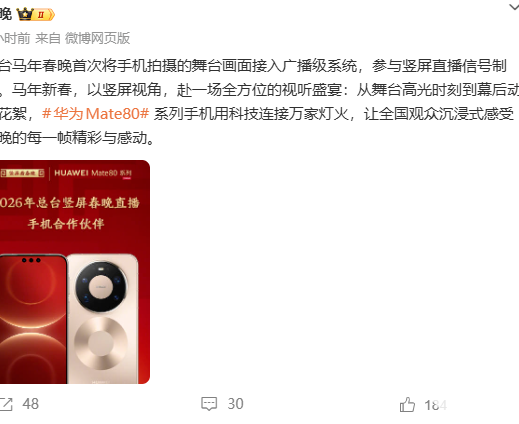519x424 pixels.
Task: Click the black circular camera module
Action: click(101, 287)
